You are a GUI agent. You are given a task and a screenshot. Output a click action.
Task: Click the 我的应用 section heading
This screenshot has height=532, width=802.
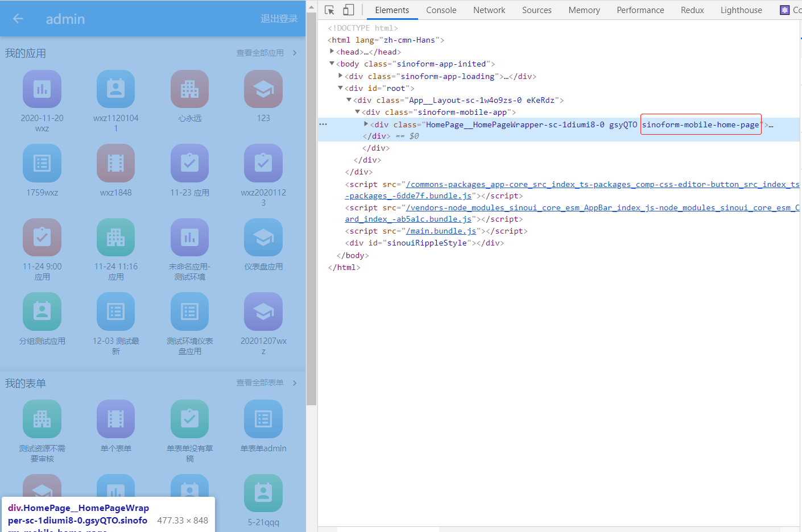point(26,53)
